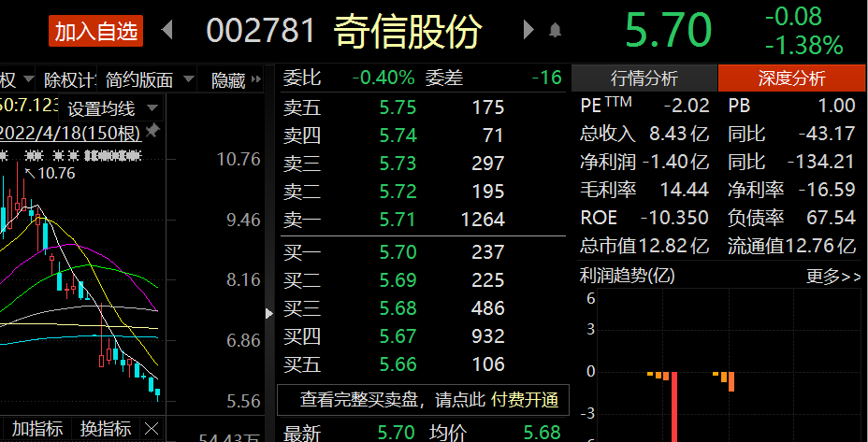Click the 总市值 12.82亿 entry
868x442 pixels.
tap(644, 246)
